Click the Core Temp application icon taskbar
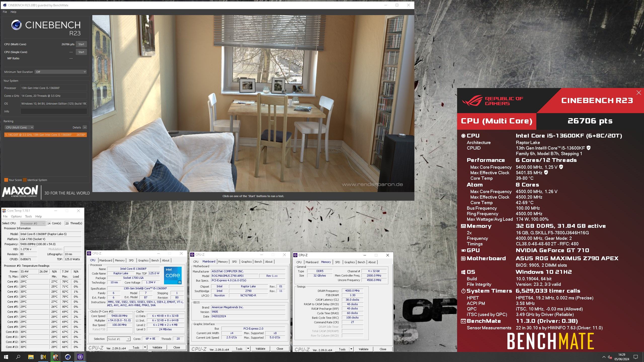This screenshot has width=644, height=362. pos(55,357)
